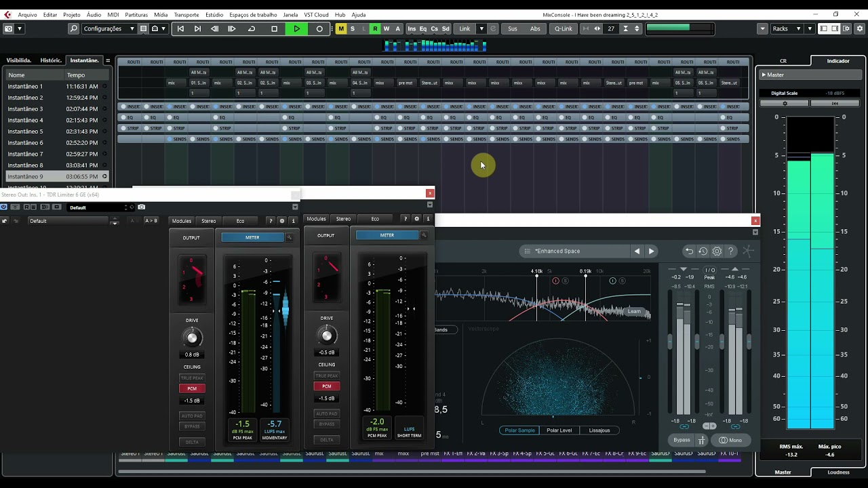Image resolution: width=868 pixels, height=488 pixels.
Task: Open the MixConsole search magnifier
Action: tap(73, 28)
